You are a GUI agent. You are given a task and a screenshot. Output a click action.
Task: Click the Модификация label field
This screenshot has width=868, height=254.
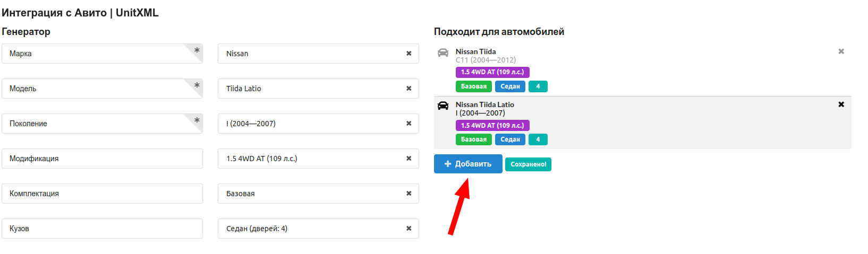[102, 159]
